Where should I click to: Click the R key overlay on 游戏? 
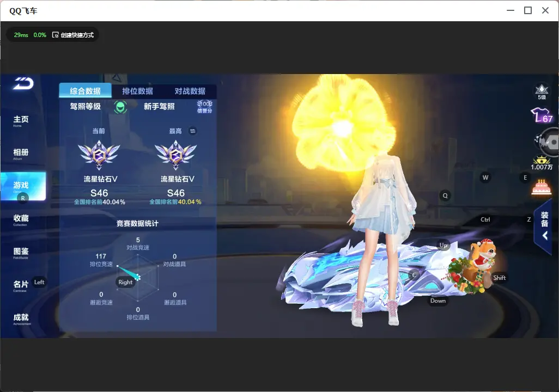click(x=23, y=198)
